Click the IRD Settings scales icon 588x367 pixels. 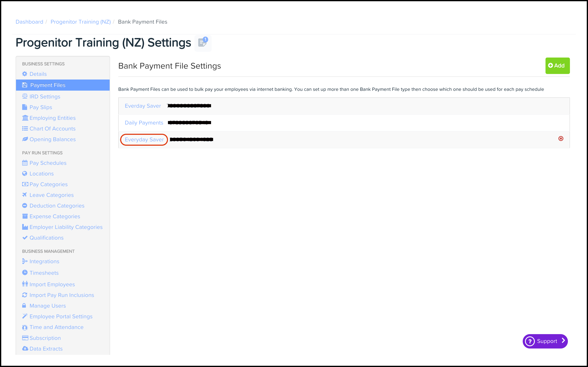[25, 96]
